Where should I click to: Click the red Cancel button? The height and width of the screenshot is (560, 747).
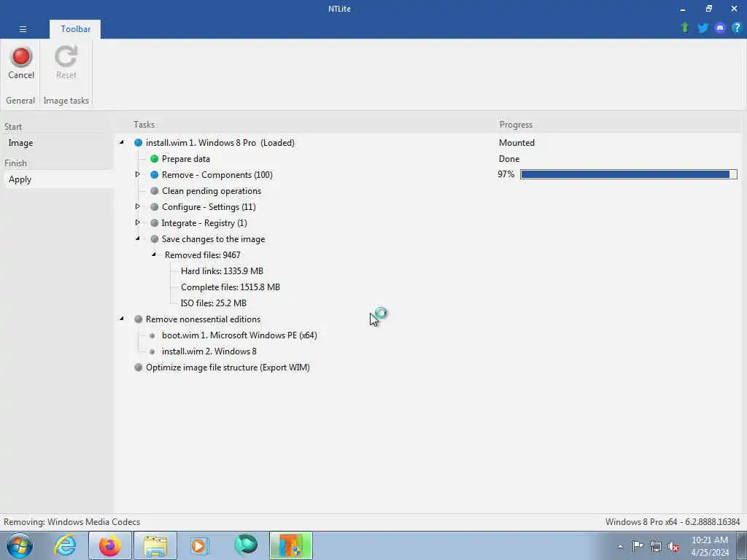click(x=21, y=63)
